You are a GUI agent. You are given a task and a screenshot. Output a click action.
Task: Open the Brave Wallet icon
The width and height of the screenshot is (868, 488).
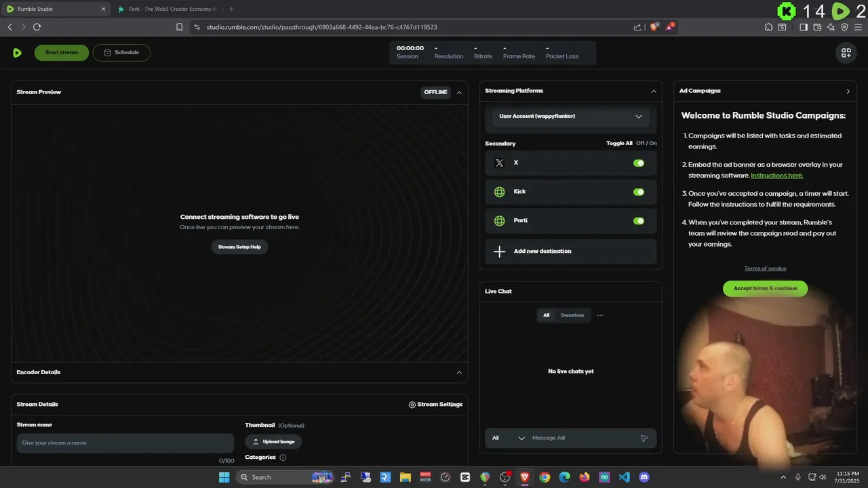(x=817, y=27)
